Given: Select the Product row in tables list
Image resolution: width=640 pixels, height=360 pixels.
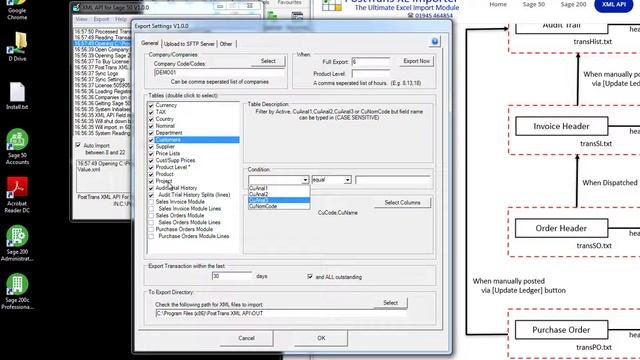Looking at the screenshot, I should [164, 174].
